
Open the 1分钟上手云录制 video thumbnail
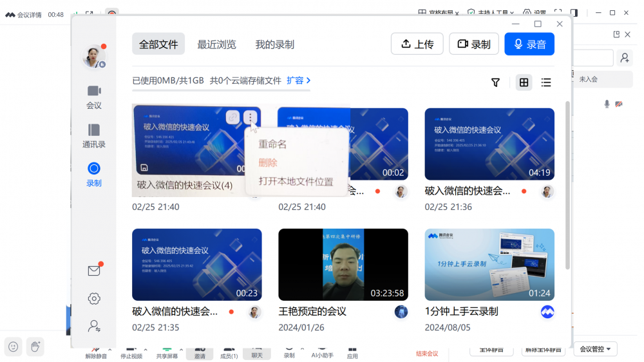tap(489, 265)
